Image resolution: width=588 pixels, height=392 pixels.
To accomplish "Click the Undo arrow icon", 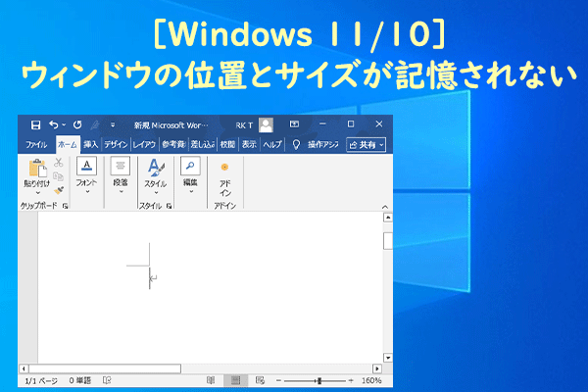I will pos(54,124).
